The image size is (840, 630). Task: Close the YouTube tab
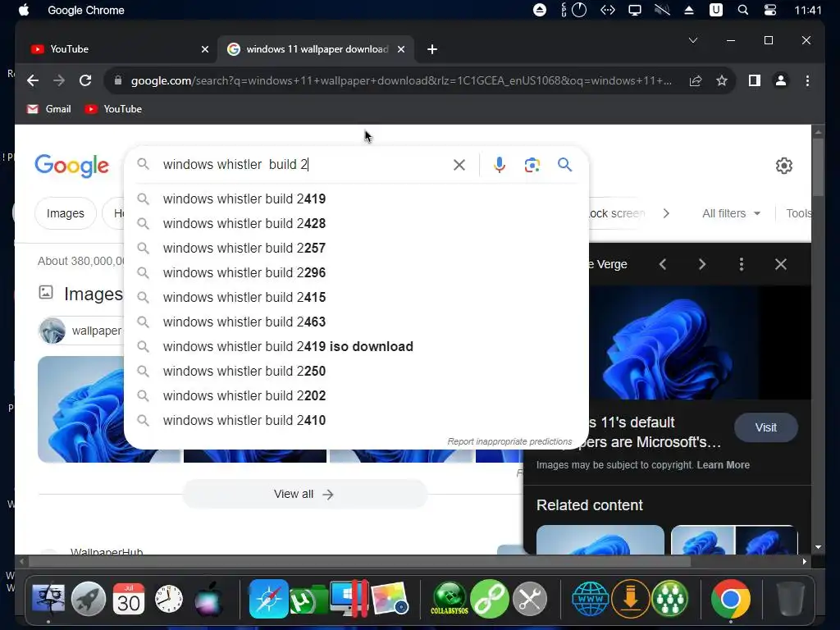(204, 49)
